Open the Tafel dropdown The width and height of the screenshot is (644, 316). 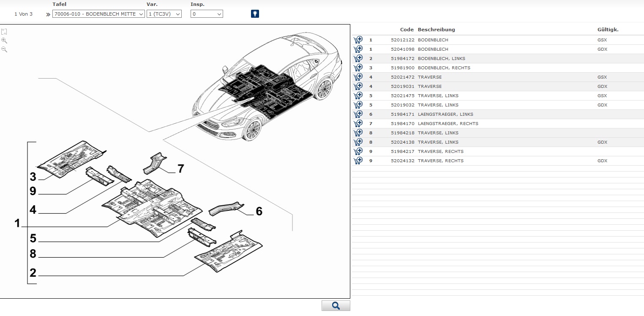pyautogui.click(x=98, y=14)
